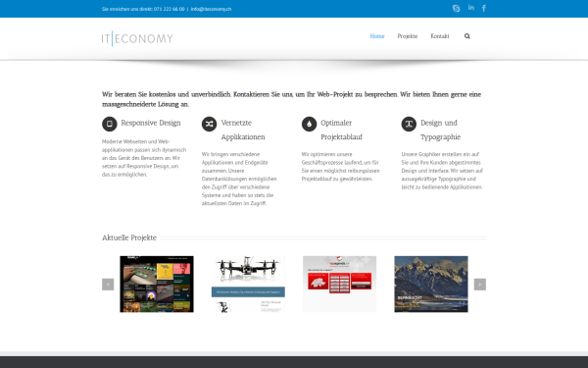588x368 pixels.
Task: Show next projects with right carousel arrow
Action: point(480,285)
